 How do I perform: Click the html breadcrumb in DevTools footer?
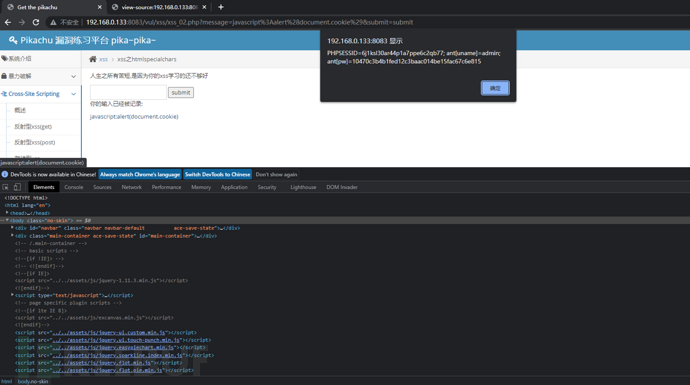(x=7, y=381)
